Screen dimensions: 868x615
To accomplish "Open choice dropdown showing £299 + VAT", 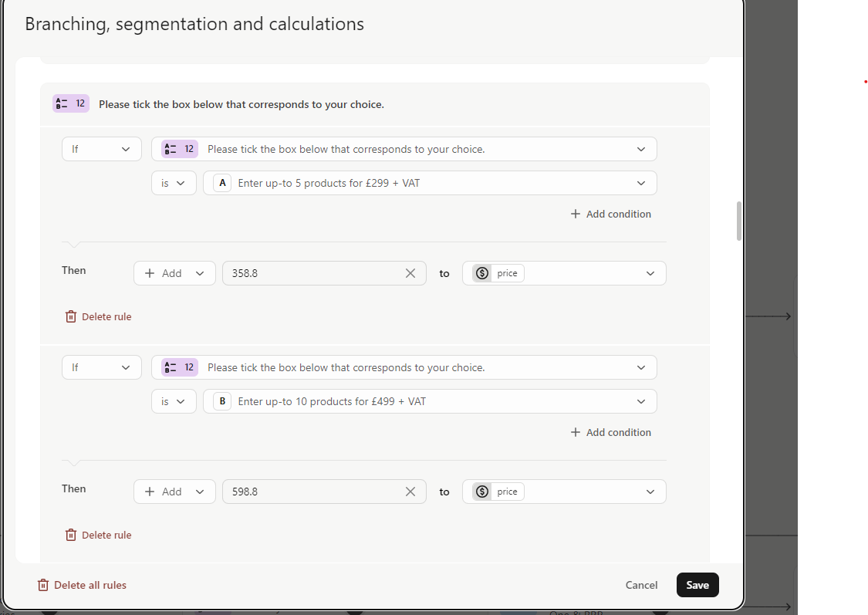I will [x=430, y=183].
